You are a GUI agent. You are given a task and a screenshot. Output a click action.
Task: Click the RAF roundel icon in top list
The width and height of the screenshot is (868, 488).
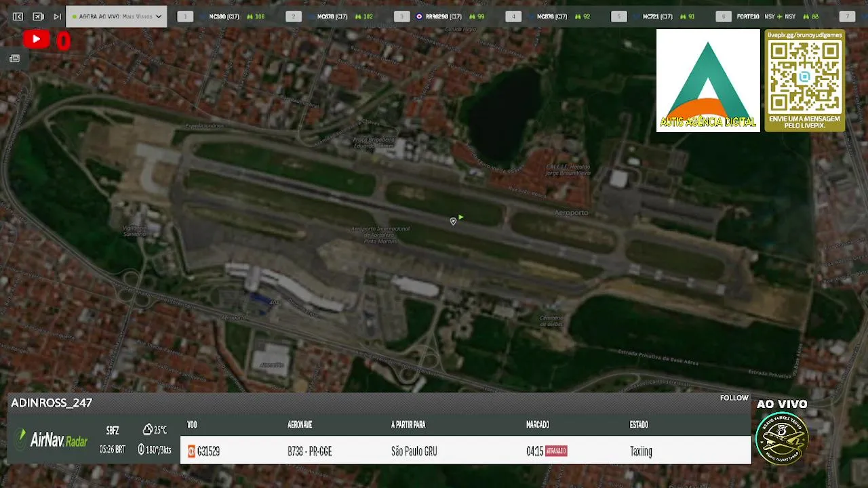click(x=419, y=16)
